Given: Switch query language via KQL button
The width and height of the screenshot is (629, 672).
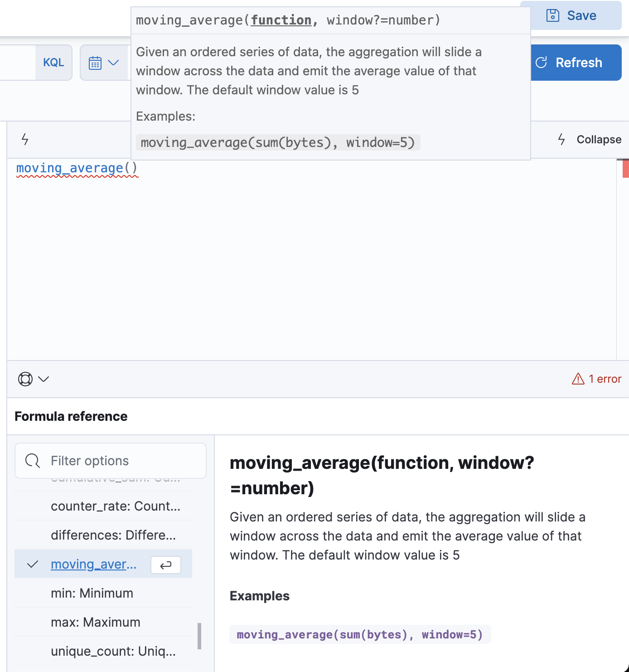Looking at the screenshot, I should 53,63.
